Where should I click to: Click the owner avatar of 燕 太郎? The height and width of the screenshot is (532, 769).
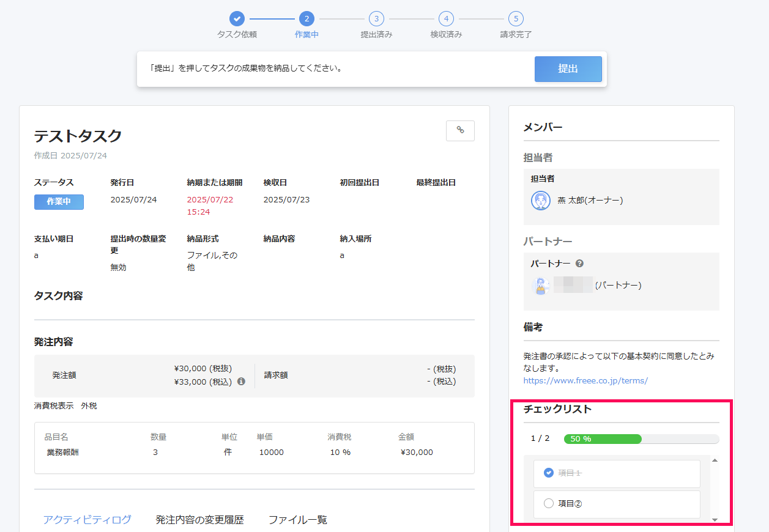point(541,201)
